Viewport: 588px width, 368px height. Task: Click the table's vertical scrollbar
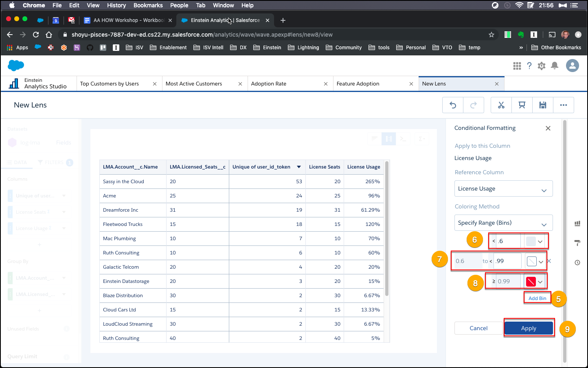point(387,228)
